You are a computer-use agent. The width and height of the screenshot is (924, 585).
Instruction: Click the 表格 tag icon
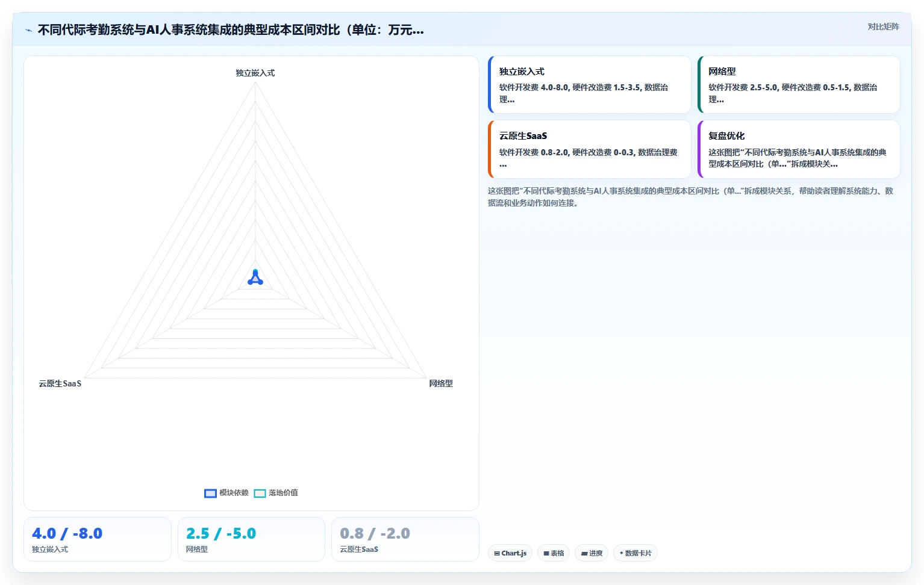[x=546, y=553]
